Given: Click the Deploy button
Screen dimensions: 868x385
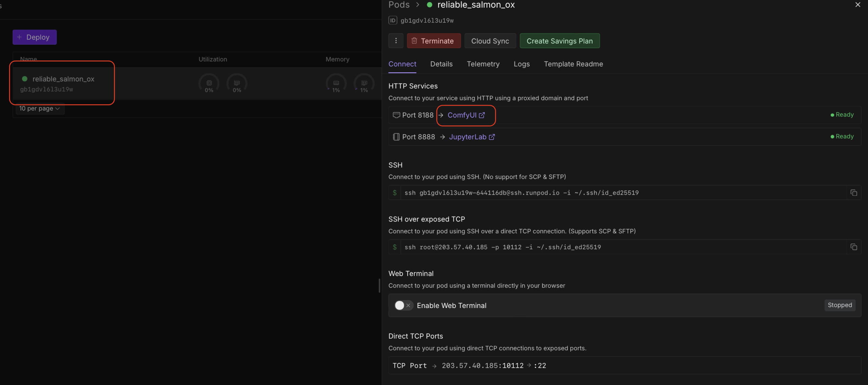Looking at the screenshot, I should [34, 37].
